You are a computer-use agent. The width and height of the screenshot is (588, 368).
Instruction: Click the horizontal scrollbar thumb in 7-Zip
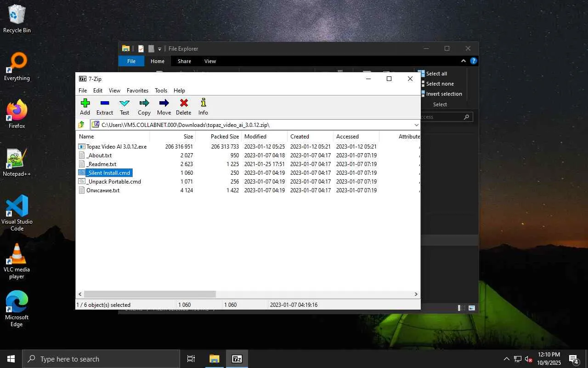click(x=150, y=294)
